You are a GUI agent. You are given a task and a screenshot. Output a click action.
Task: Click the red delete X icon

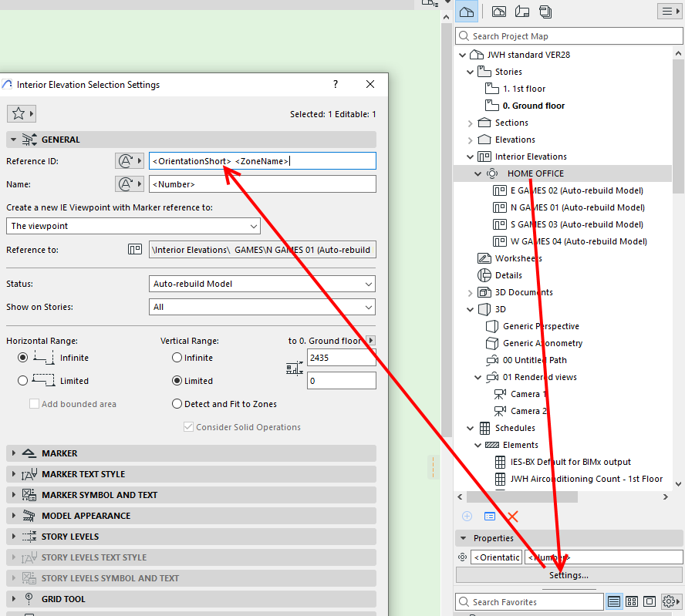click(x=513, y=517)
